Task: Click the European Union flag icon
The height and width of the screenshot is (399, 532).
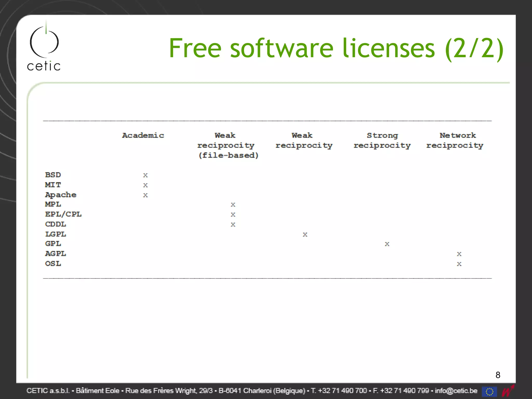Action: [x=489, y=391]
